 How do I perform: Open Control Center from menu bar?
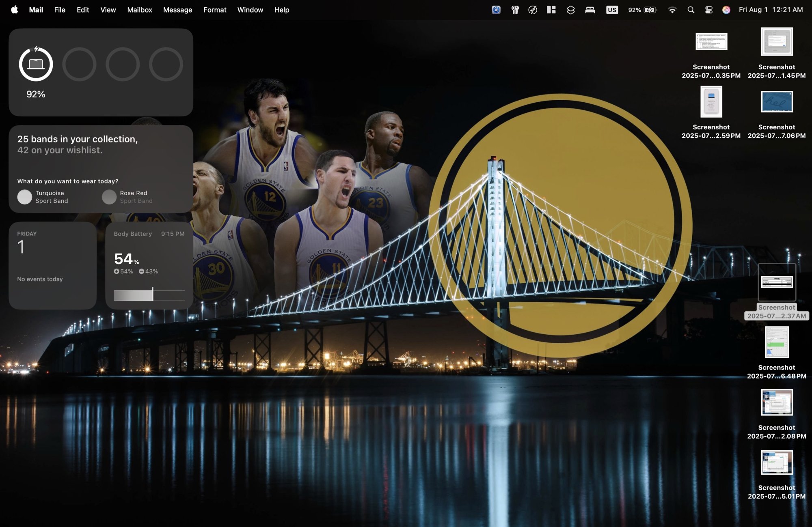709,10
